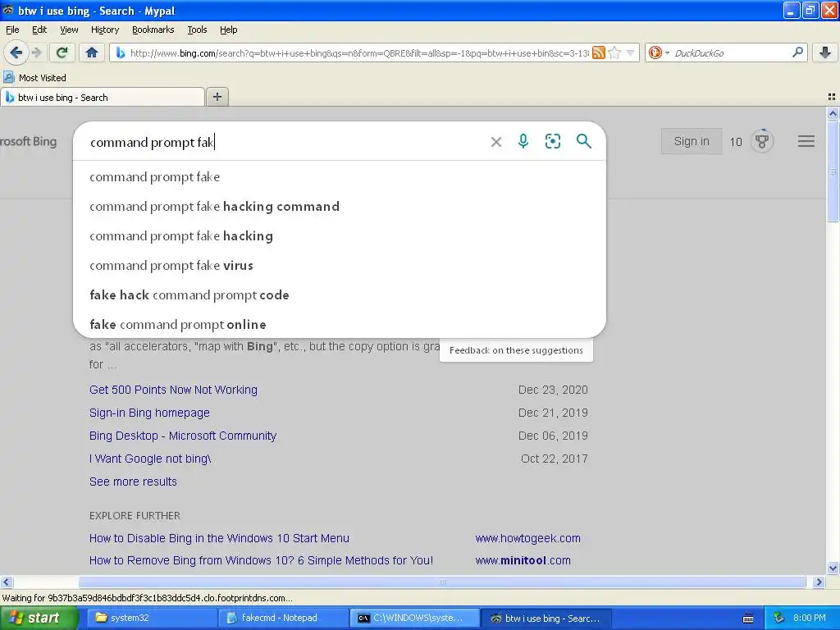Open the Help menu
Viewport: 840px width, 630px height.
coord(228,30)
